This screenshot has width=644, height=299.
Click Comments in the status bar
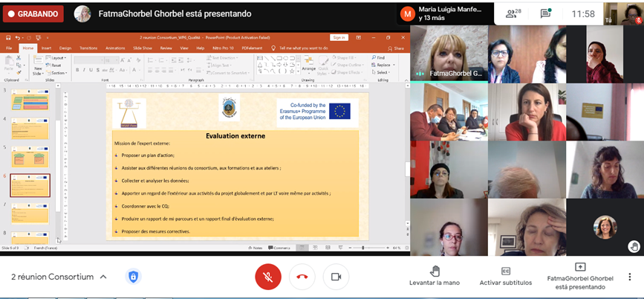click(279, 248)
